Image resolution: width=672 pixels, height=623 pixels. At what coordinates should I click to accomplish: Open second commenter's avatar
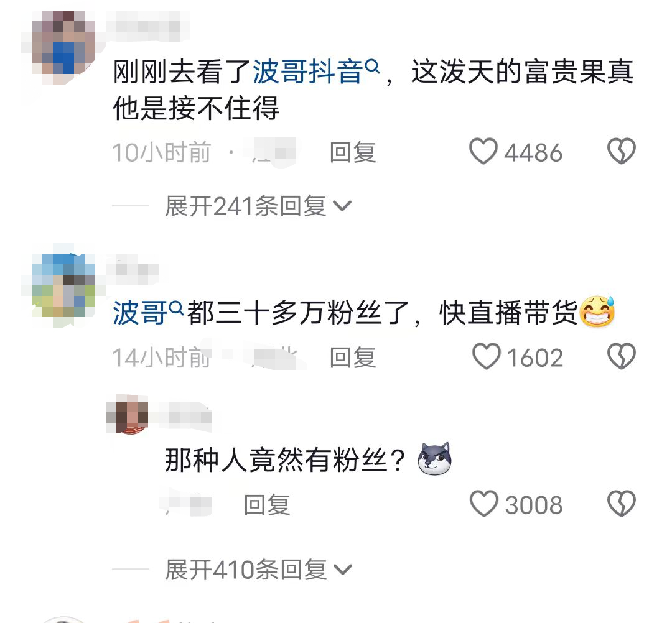[x=63, y=285]
